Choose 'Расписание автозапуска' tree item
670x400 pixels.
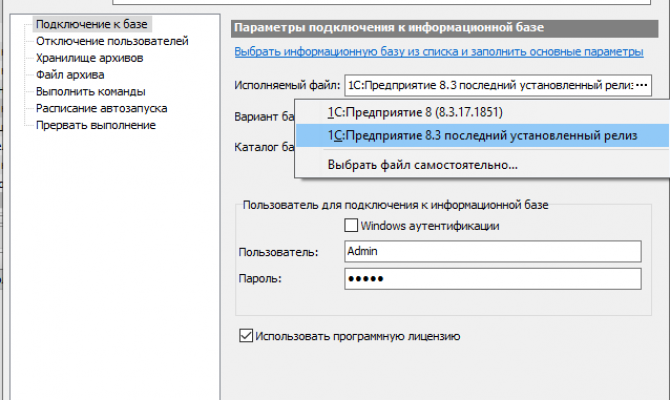tap(101, 108)
